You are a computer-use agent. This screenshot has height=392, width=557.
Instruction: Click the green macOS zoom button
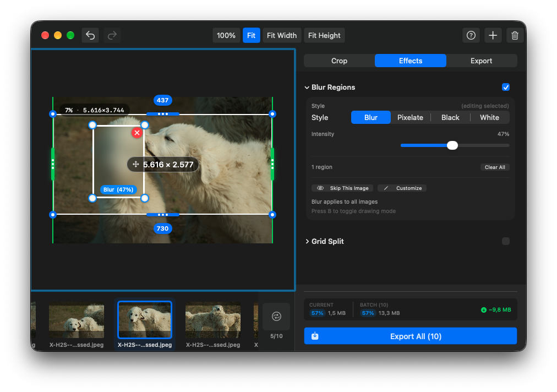(70, 35)
